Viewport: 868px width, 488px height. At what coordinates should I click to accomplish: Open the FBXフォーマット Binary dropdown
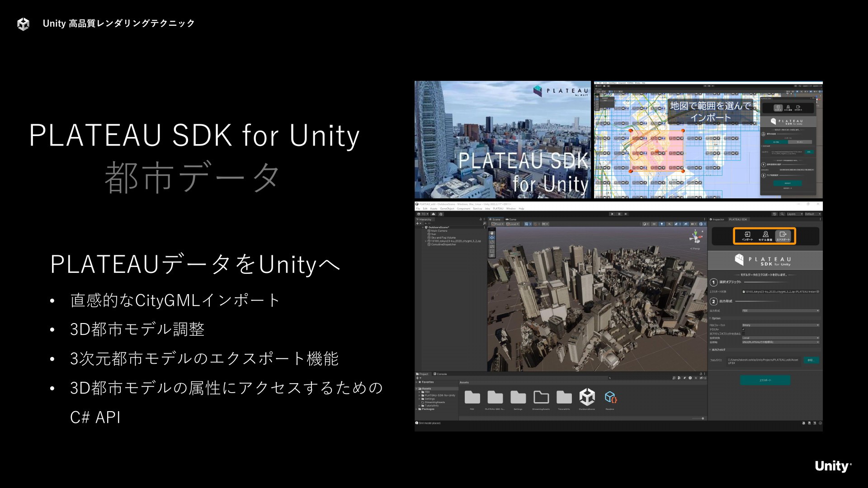(x=781, y=325)
